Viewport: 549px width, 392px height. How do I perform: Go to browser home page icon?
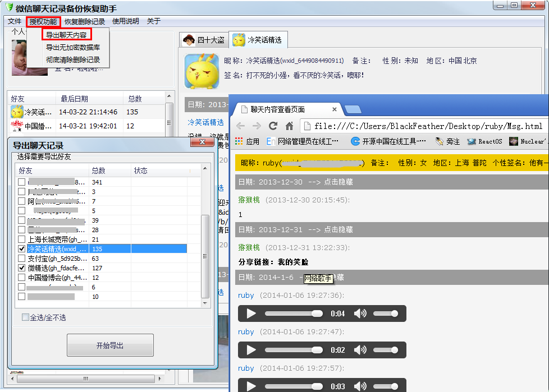click(290, 126)
